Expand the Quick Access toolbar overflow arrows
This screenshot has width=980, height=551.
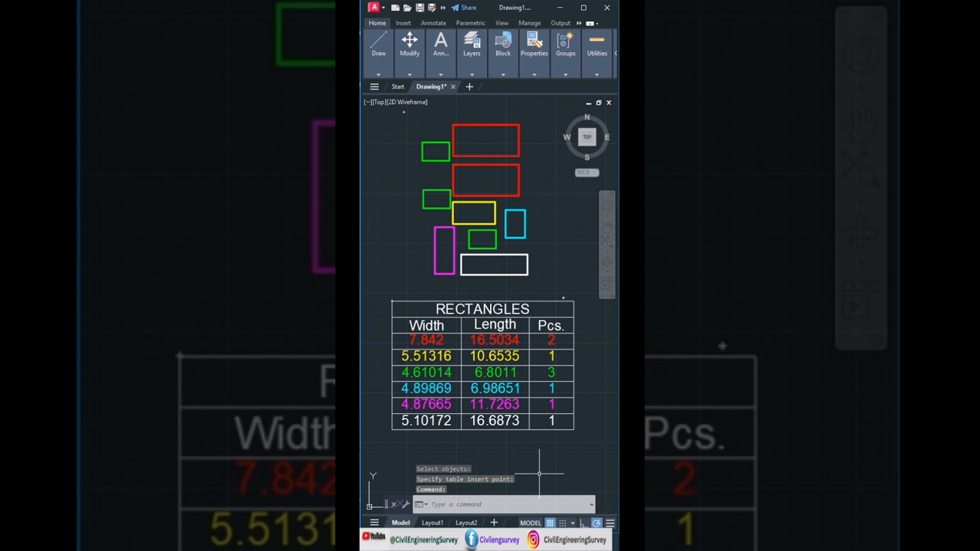point(443,8)
